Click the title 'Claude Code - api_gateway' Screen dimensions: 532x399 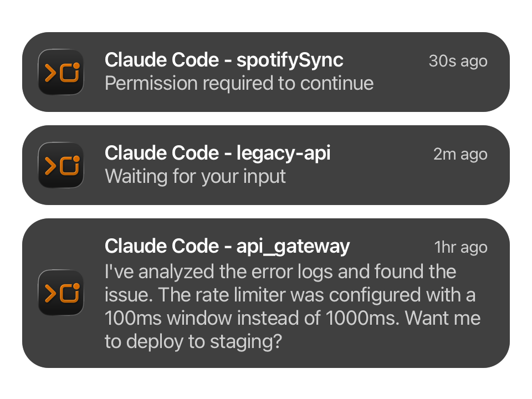pos(227,246)
